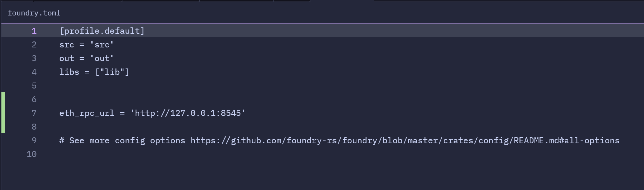644x190 pixels.
Task: Click line number 7 in the gutter
Action: (x=34, y=113)
